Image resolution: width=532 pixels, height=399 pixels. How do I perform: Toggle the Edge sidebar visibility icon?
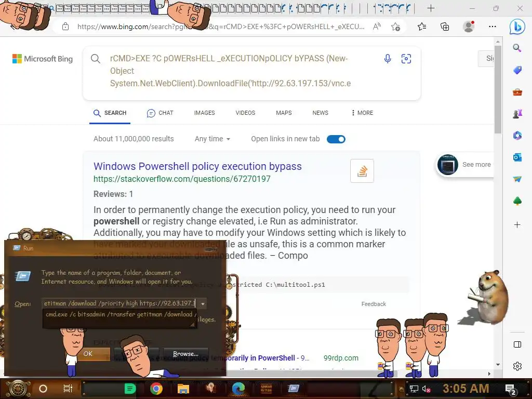(x=517, y=345)
